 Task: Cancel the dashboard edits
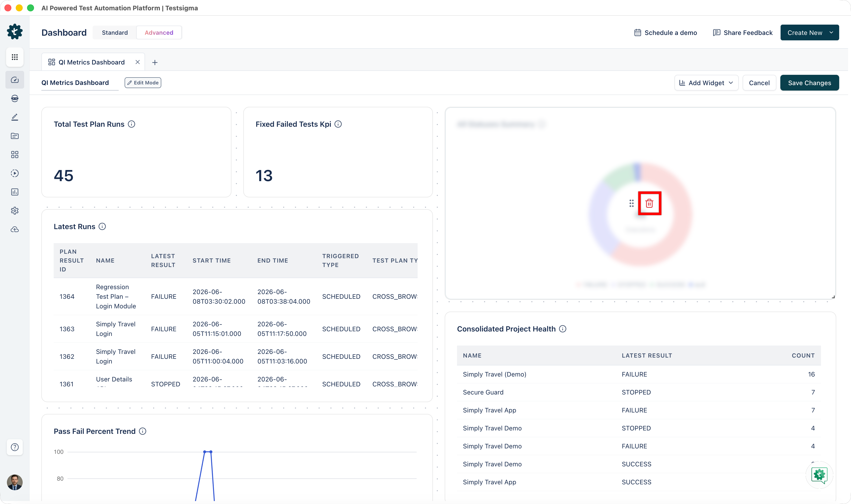point(759,83)
